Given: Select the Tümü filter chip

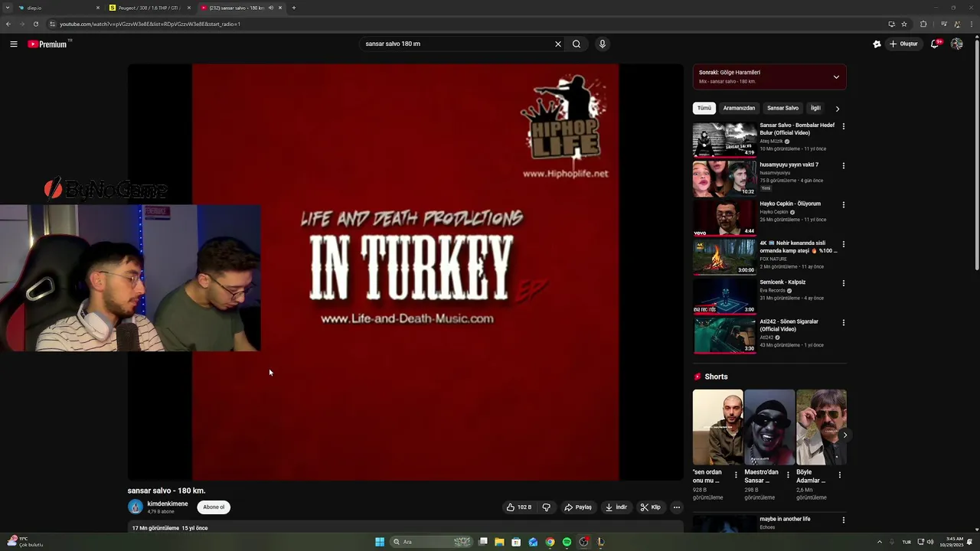Looking at the screenshot, I should tap(704, 108).
